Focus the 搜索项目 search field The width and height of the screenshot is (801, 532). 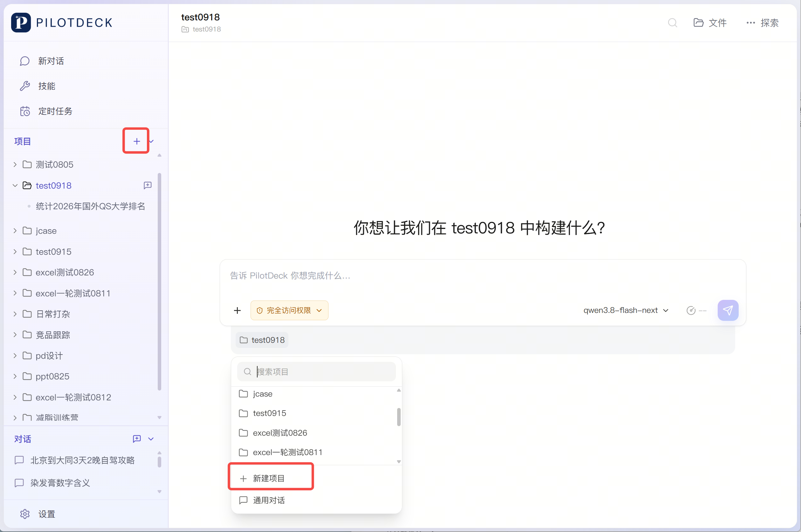click(316, 371)
